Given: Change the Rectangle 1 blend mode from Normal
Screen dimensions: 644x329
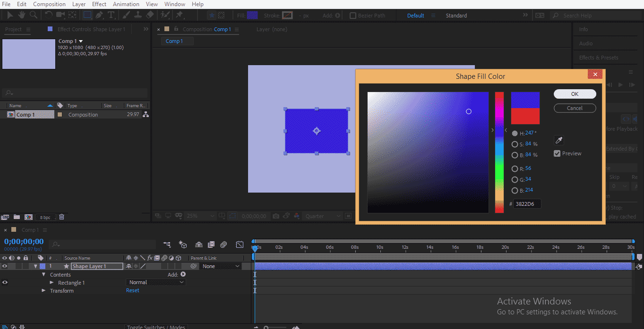Looking at the screenshot, I should [x=155, y=282].
